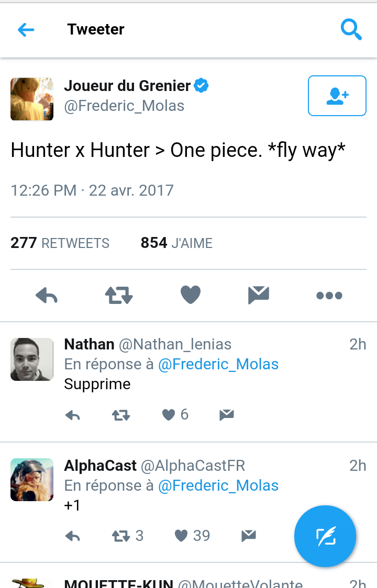Screen dimensions: 377x588
Task: Open more options for the main tweet
Action: click(329, 295)
